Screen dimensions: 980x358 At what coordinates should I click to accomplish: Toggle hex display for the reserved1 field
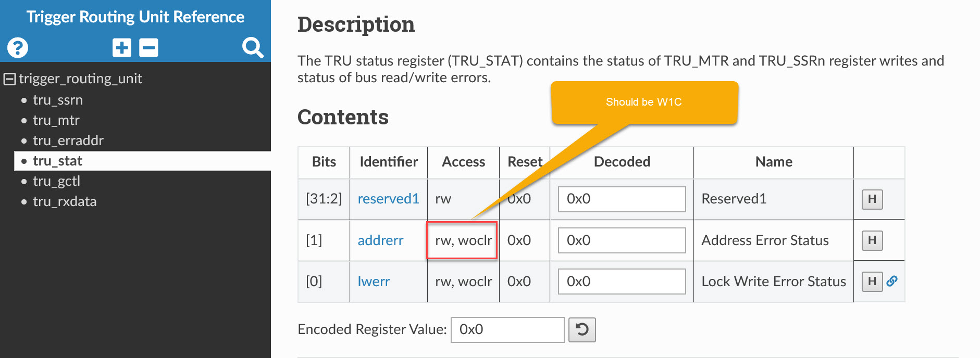point(871,199)
